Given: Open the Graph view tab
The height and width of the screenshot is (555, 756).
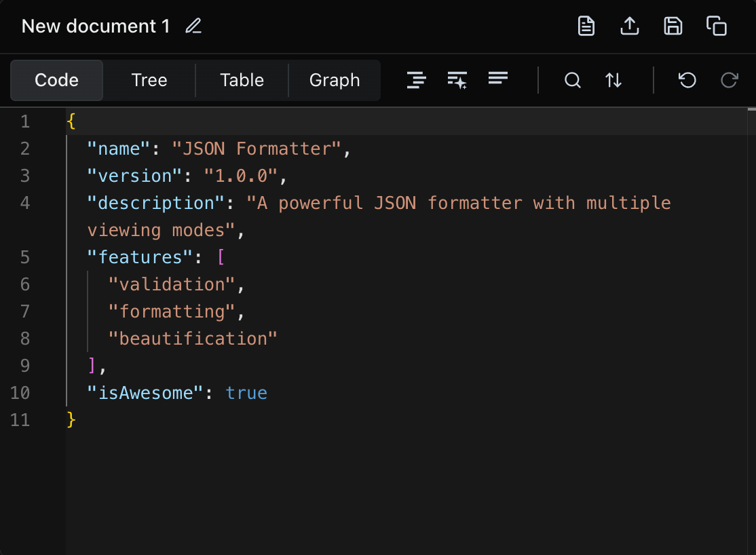Looking at the screenshot, I should [335, 80].
